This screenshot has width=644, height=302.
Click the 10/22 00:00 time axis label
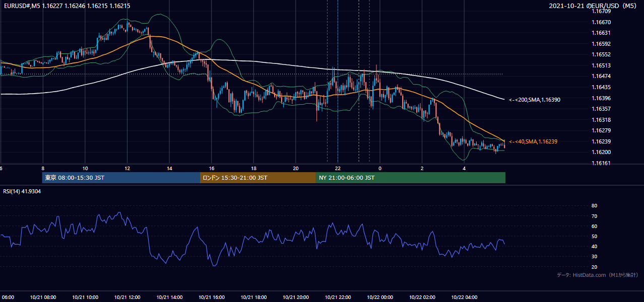[x=380, y=297]
